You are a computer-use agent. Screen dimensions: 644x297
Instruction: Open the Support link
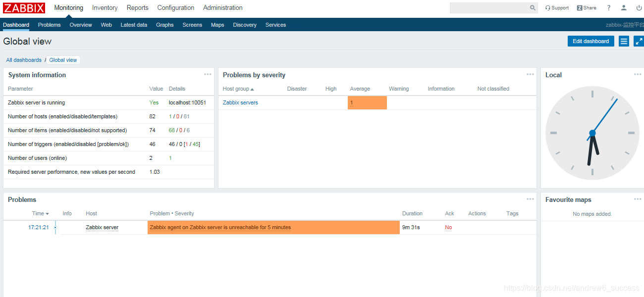(x=557, y=8)
